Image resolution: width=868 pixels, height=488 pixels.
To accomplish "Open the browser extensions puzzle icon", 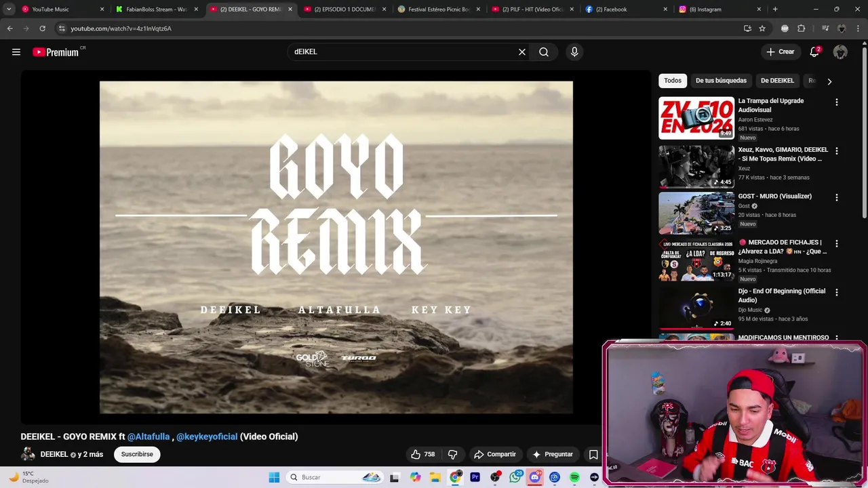I will point(802,28).
